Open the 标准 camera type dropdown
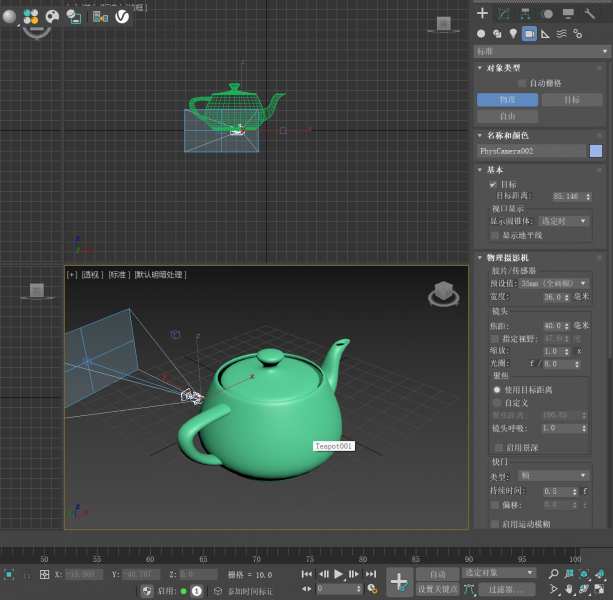The image size is (613, 600). (x=542, y=51)
